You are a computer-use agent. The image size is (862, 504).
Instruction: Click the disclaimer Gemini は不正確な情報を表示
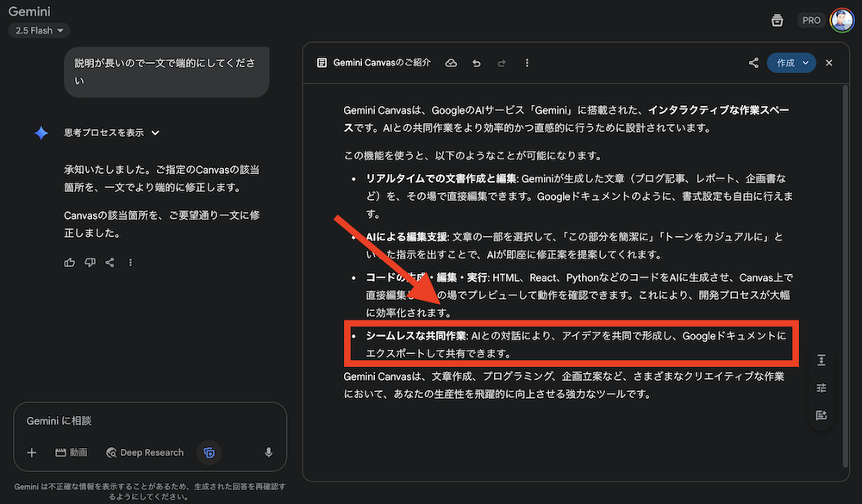tap(149, 491)
